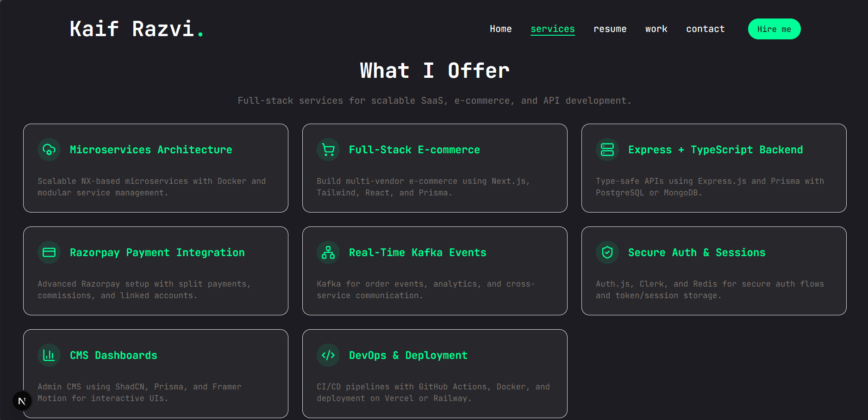Viewport: 868px width, 420px height.
Task: Click the Secure Auth & Sessions title
Action: coord(697,252)
